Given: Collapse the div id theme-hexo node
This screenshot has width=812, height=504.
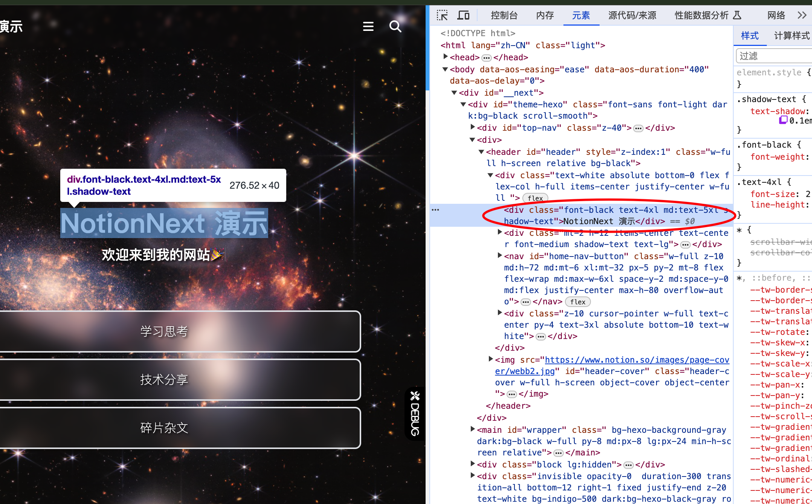Looking at the screenshot, I should 463,104.
